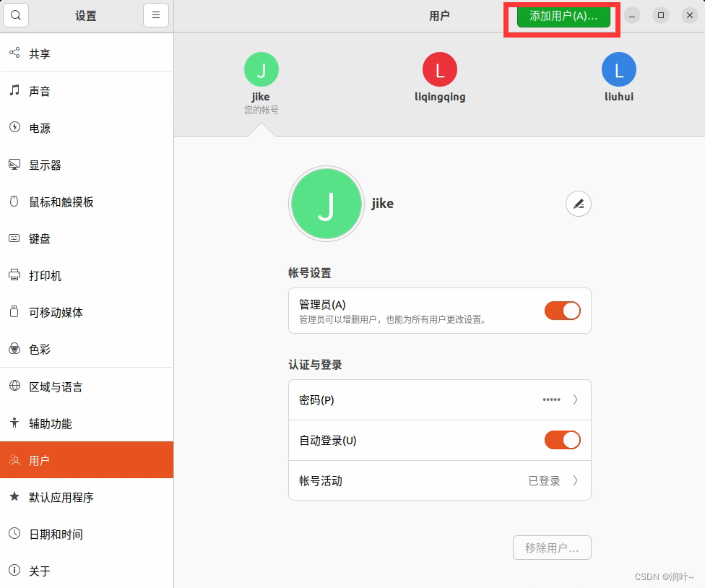Click the Printers (打印机) icon in sidebar

point(14,274)
